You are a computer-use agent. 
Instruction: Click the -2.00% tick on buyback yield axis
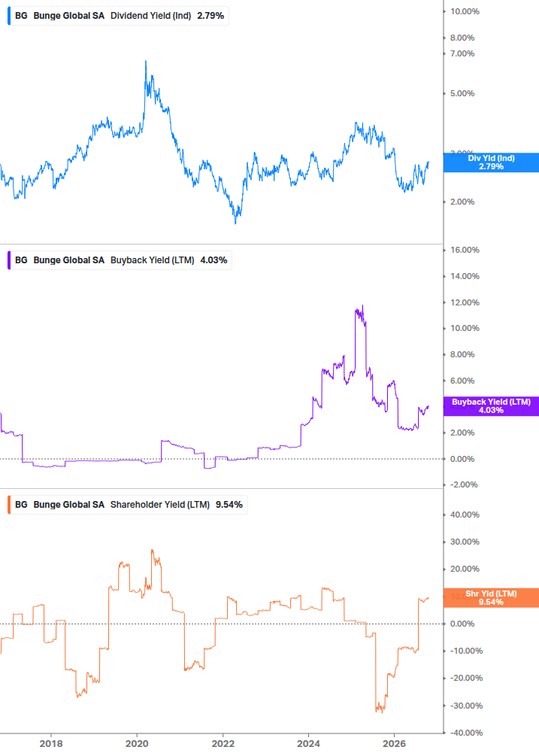[x=464, y=484]
